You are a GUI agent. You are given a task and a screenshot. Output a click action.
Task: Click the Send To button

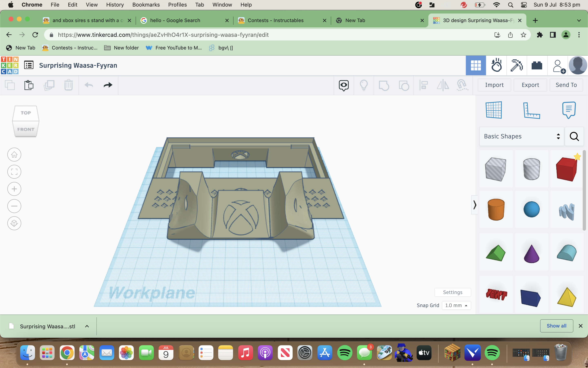566,85
